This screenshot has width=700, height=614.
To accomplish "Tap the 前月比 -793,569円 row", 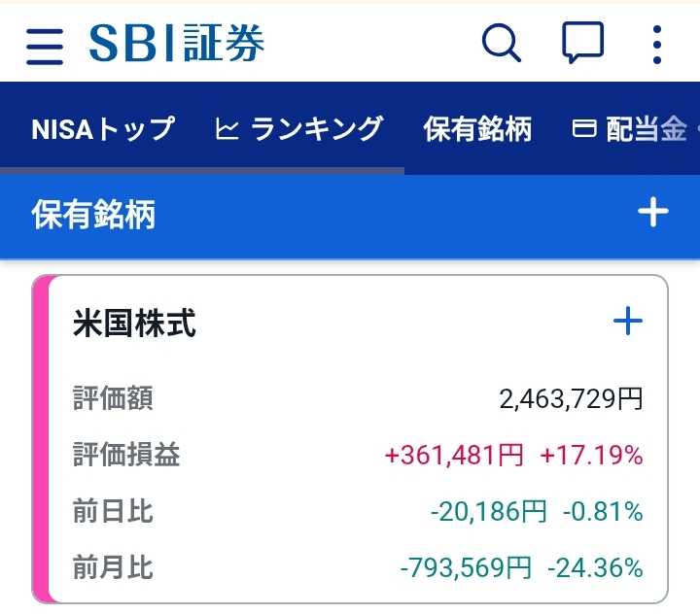I will click(358, 567).
